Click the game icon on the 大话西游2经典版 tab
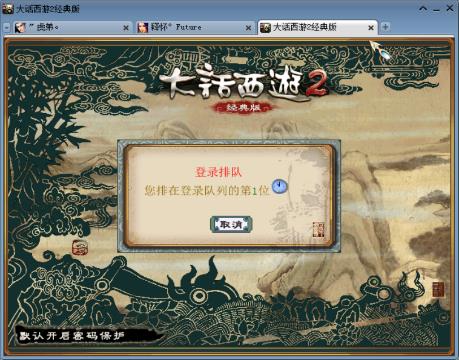 (265, 28)
